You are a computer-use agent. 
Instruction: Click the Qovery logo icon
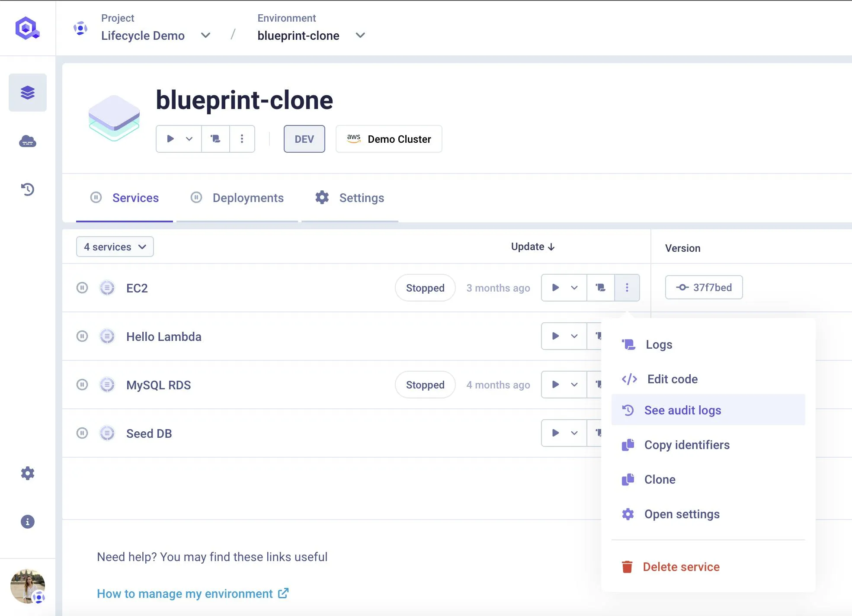click(27, 29)
